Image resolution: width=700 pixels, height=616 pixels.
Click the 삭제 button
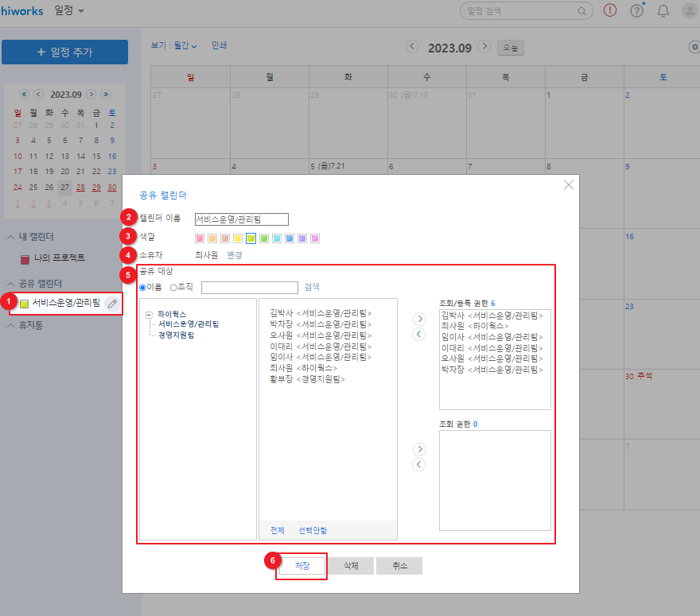pos(351,566)
